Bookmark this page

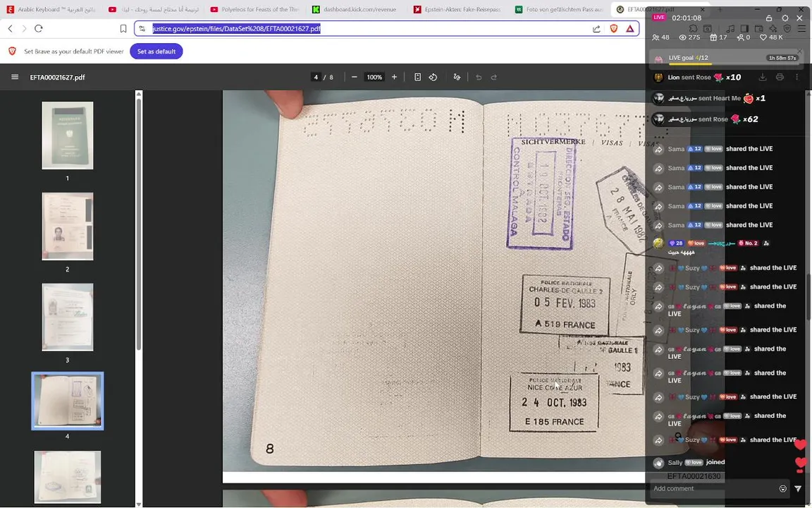[123, 28]
